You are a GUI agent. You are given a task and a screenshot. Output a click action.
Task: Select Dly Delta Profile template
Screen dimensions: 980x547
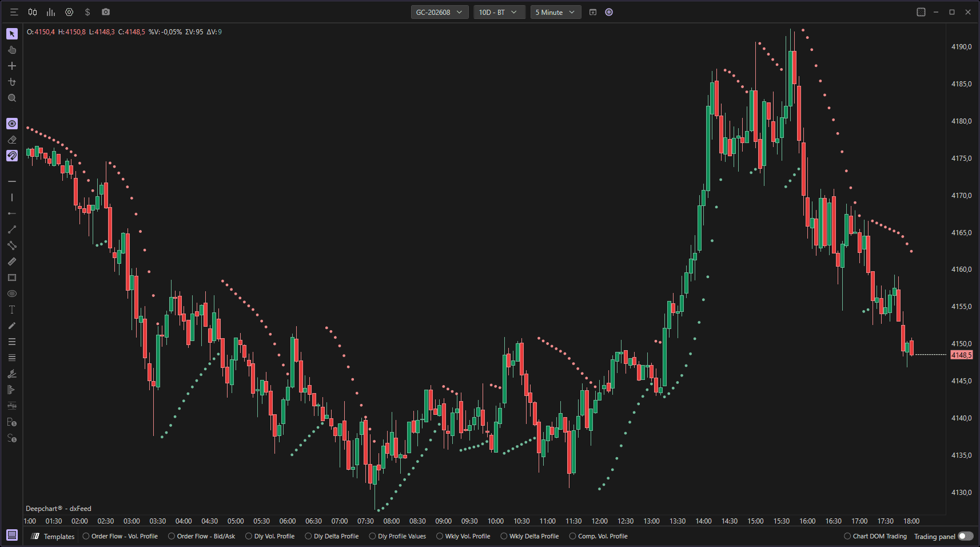pyautogui.click(x=332, y=536)
